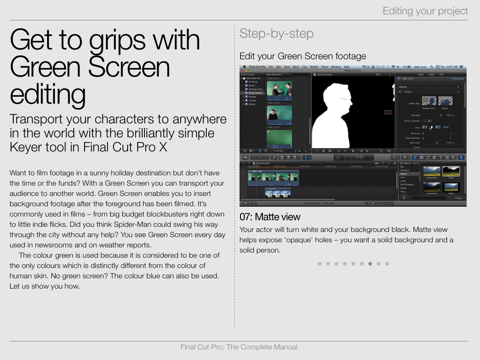Pick the highlighted top-right effect thumbnail
Viewport: 480px width, 360px height.
pos(451,171)
